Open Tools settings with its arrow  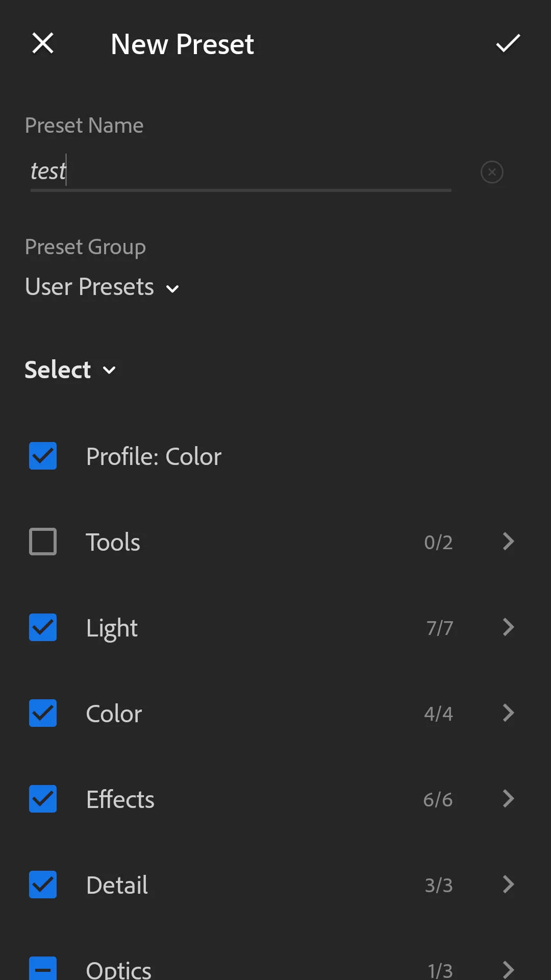click(x=508, y=542)
